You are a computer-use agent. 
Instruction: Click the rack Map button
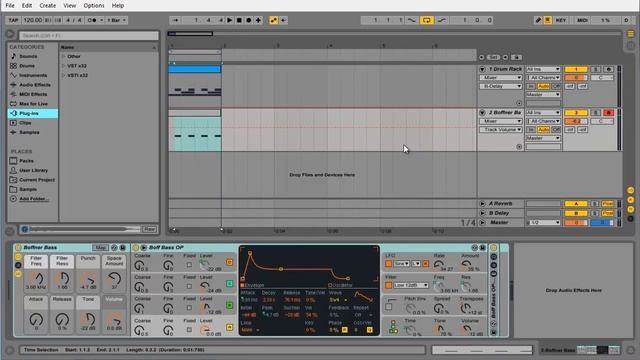point(100,247)
